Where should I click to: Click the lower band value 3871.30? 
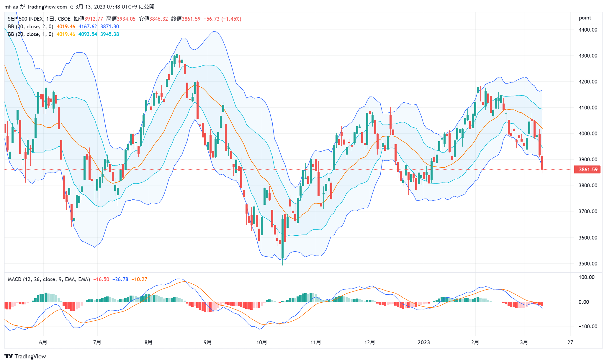[110, 27]
